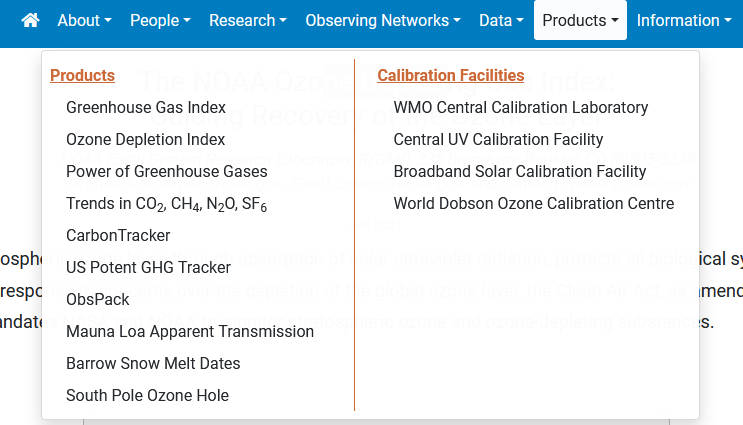Click the Products section heading link
The height and width of the screenshot is (425, 743).
click(x=82, y=75)
